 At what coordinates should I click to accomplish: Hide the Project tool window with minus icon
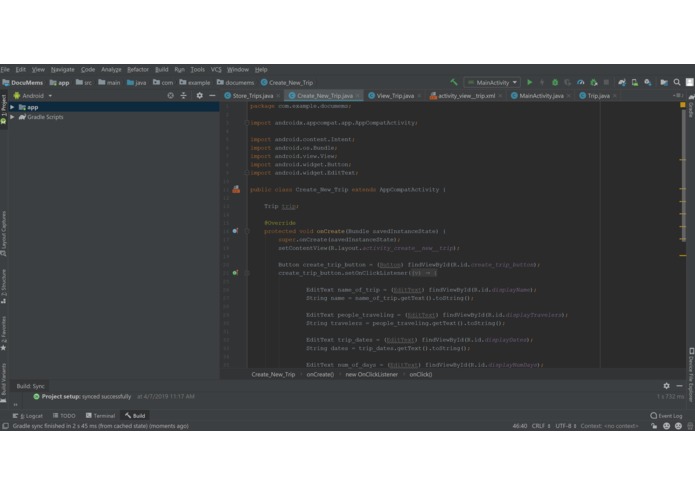(x=212, y=96)
